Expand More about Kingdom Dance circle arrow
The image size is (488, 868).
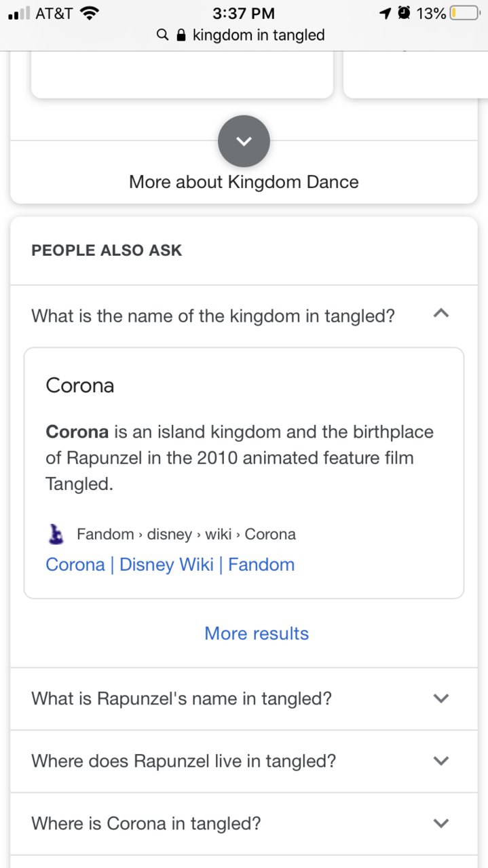pyautogui.click(x=244, y=141)
